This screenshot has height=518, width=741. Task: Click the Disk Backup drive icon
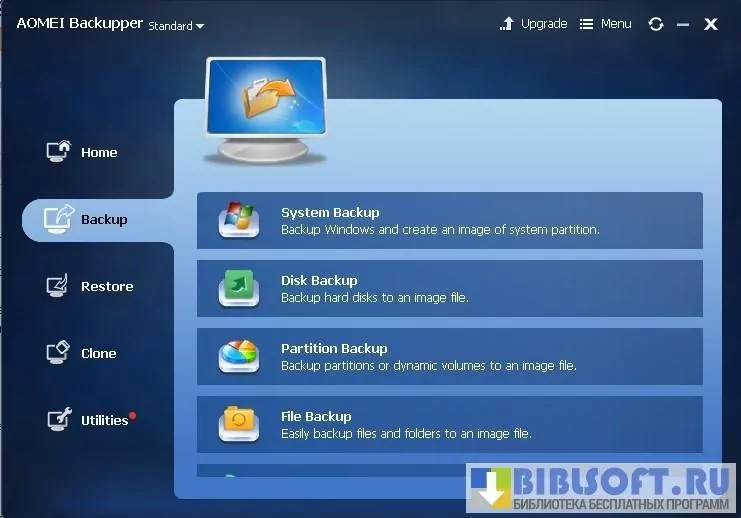coord(239,289)
